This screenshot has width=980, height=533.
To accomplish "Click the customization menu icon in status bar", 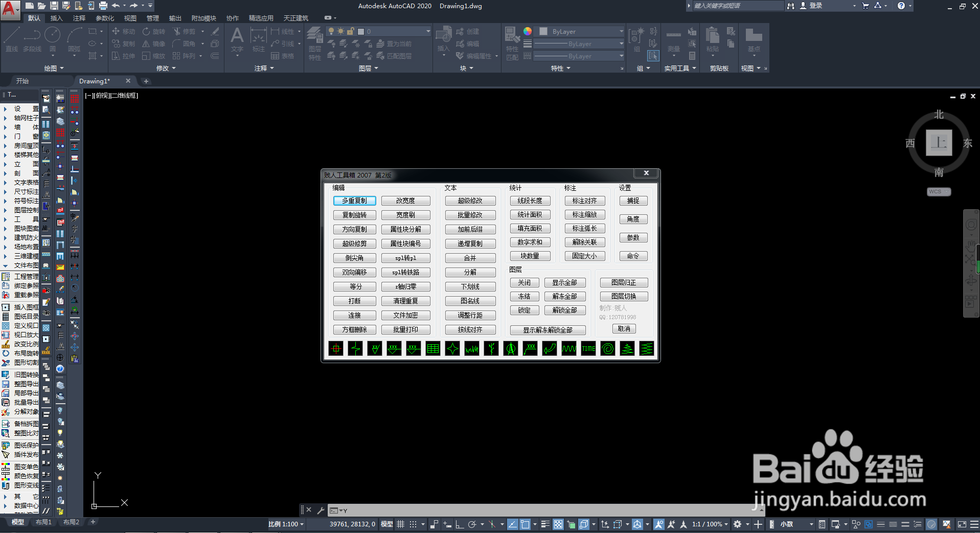I will [974, 524].
